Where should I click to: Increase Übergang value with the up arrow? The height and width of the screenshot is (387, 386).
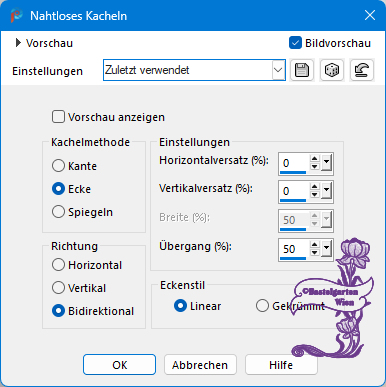tap(314, 245)
